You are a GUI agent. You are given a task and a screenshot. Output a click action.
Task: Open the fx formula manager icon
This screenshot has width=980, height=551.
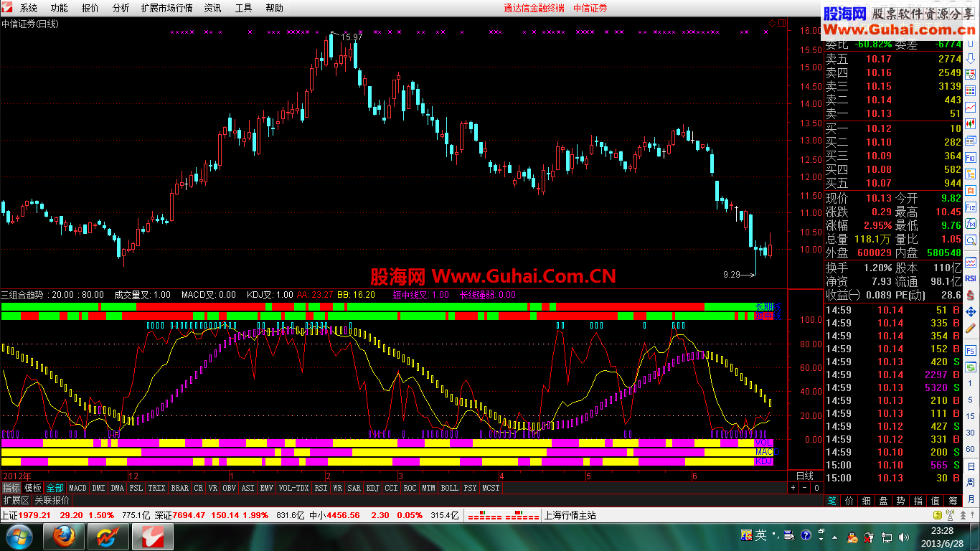(x=970, y=223)
